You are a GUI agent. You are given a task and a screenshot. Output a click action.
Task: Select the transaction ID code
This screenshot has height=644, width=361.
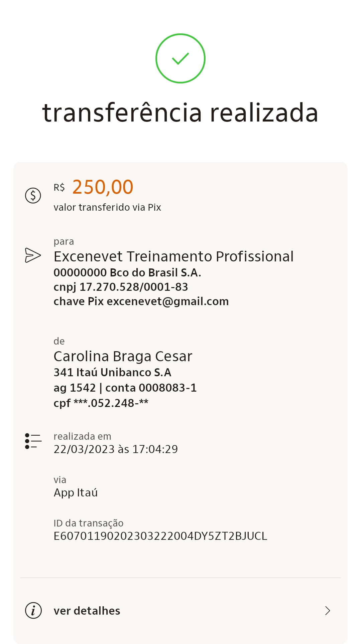pyautogui.click(x=160, y=536)
